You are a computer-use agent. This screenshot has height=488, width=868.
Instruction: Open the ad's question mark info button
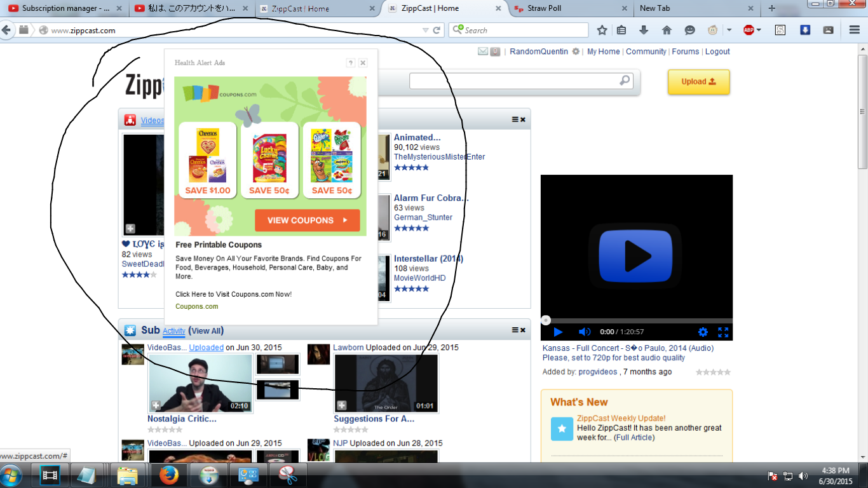pos(351,63)
